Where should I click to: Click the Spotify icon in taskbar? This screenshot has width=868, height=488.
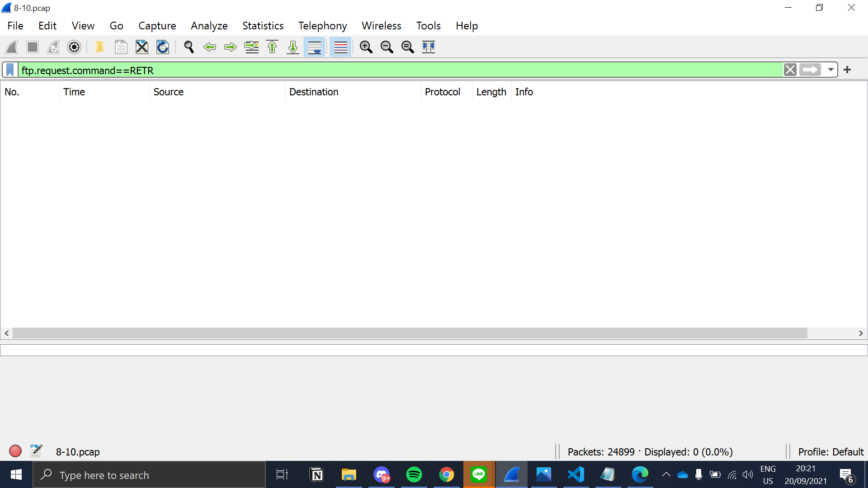pyautogui.click(x=414, y=475)
